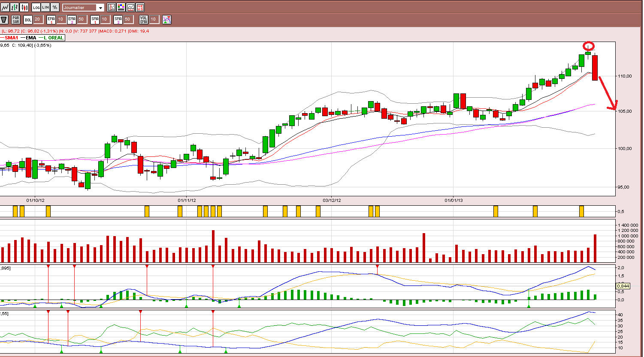Click the SMA 1 period field
The width and height of the screenshot is (644, 357).
click(105, 20)
